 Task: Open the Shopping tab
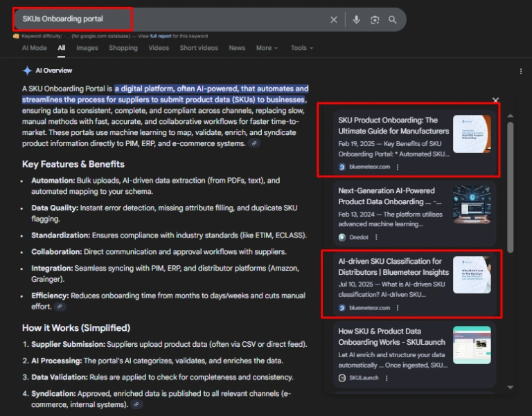click(x=123, y=48)
